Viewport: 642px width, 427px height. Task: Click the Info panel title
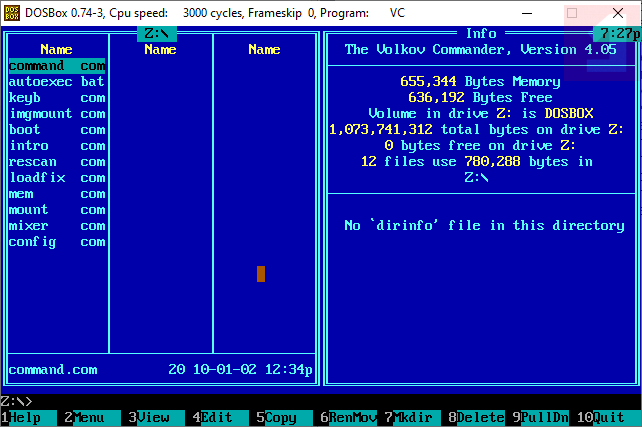[x=481, y=34]
